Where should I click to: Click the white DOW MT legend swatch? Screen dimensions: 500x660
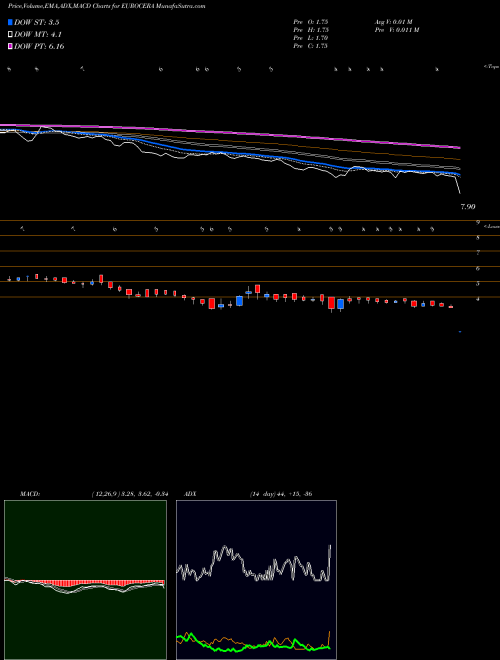(10, 35)
